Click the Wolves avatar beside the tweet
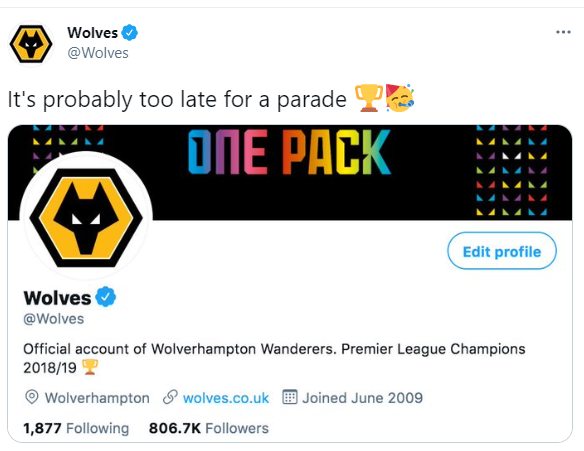The width and height of the screenshot is (584, 451). [31, 44]
